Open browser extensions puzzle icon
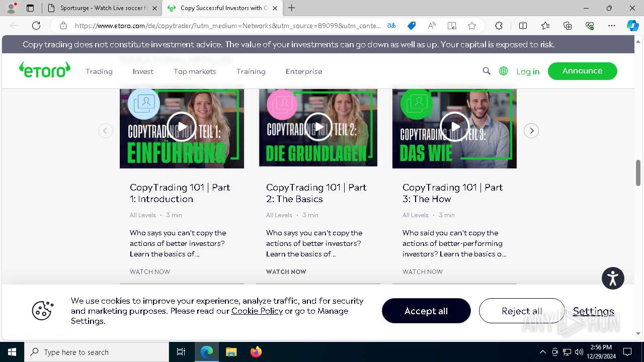The width and height of the screenshot is (644, 362). (x=499, y=26)
